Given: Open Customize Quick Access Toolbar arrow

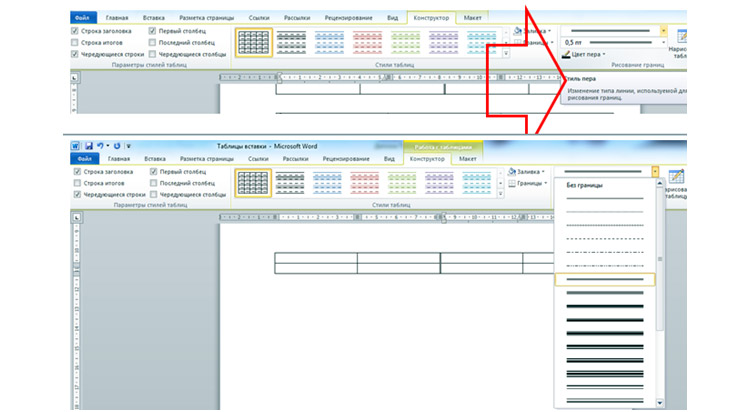Looking at the screenshot, I should 128,146.
